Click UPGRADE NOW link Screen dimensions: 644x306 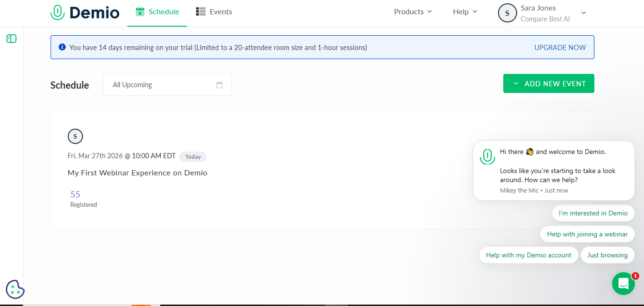[560, 48]
